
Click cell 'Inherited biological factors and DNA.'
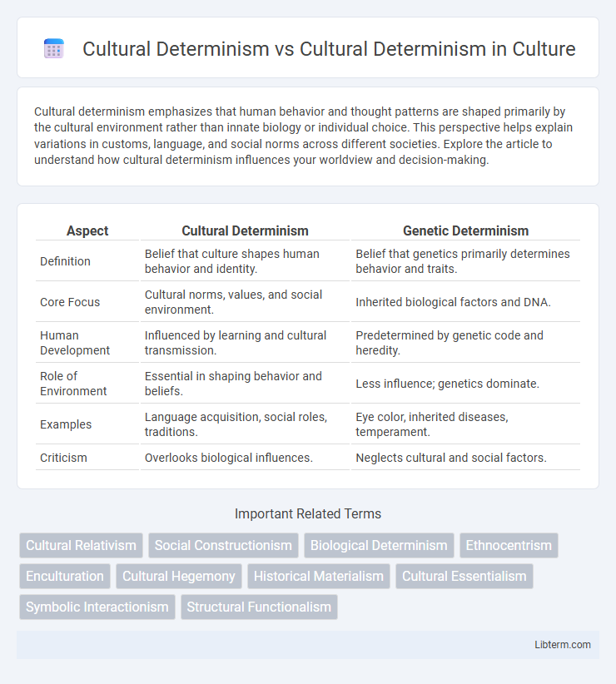pyautogui.click(x=466, y=302)
